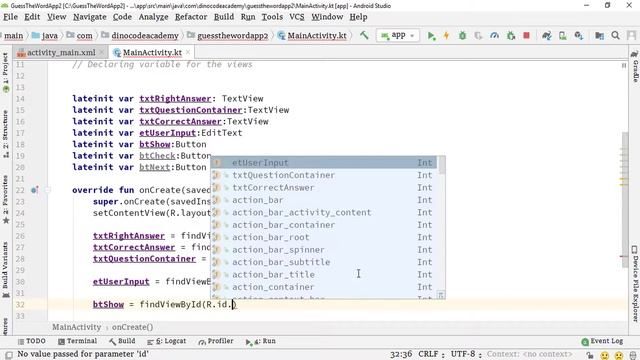This screenshot has height=360, width=640.
Task: Stop the app with the red square
Action: [527, 36]
